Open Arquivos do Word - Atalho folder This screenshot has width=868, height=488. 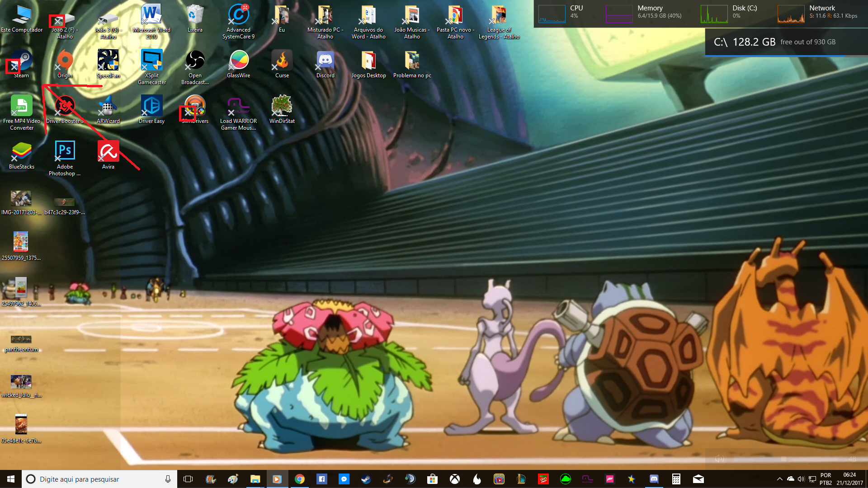click(368, 22)
